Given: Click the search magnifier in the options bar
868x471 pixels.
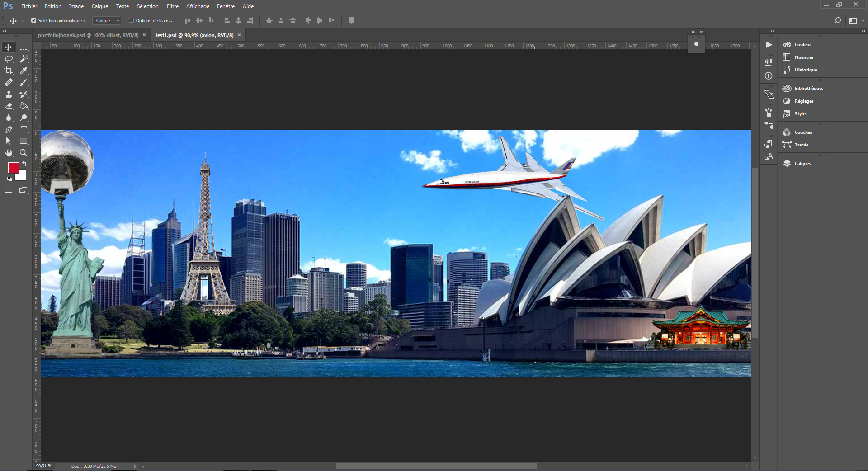Looking at the screenshot, I should tap(837, 20).
